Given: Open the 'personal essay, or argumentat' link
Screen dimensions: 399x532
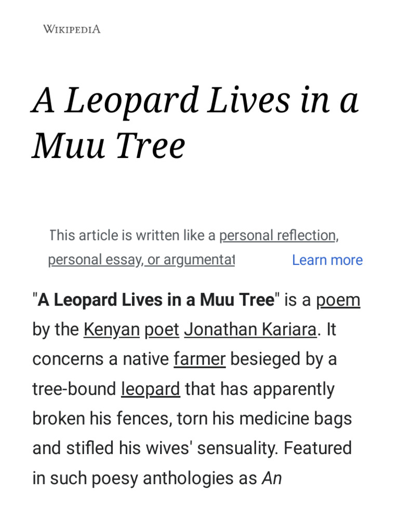Looking at the screenshot, I should coord(141,260).
